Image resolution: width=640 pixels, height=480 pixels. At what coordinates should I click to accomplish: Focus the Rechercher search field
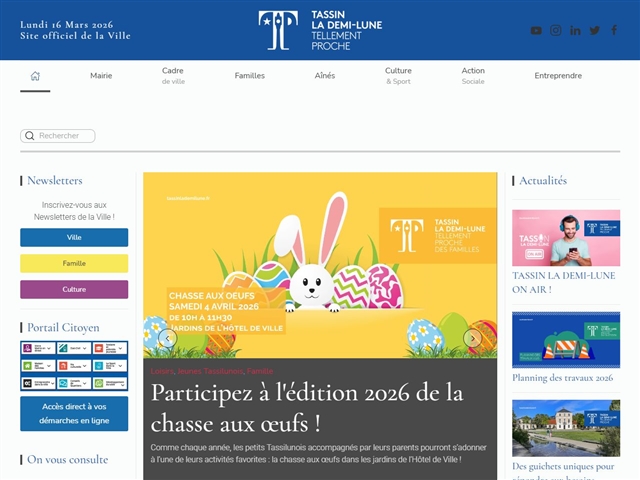58,136
